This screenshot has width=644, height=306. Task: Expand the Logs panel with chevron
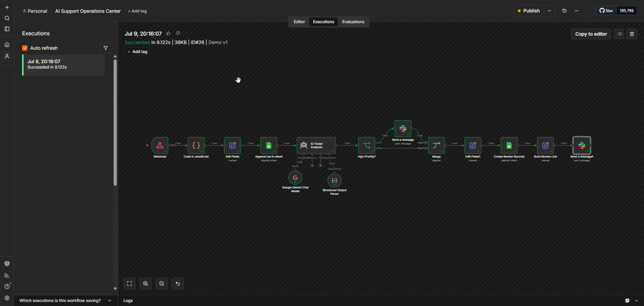coord(637,301)
